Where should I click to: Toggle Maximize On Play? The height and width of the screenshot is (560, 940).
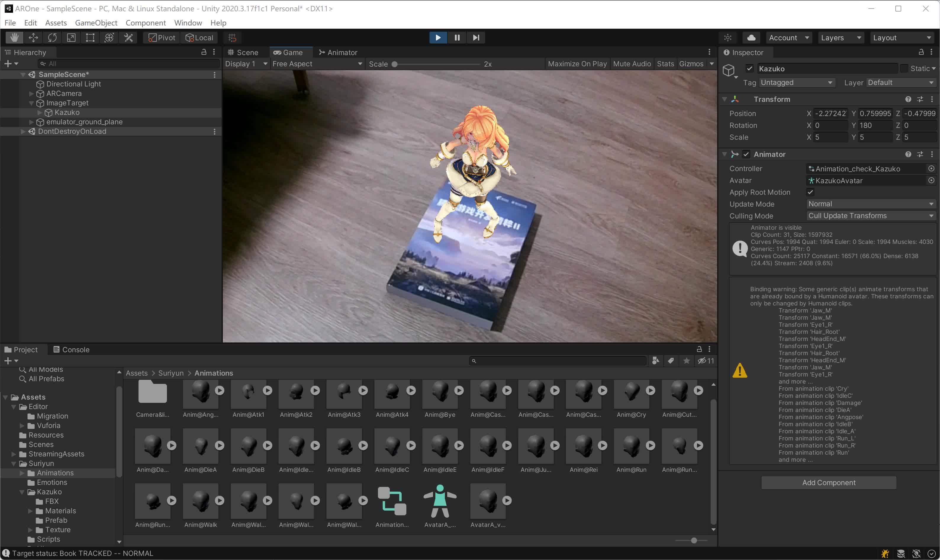click(577, 64)
